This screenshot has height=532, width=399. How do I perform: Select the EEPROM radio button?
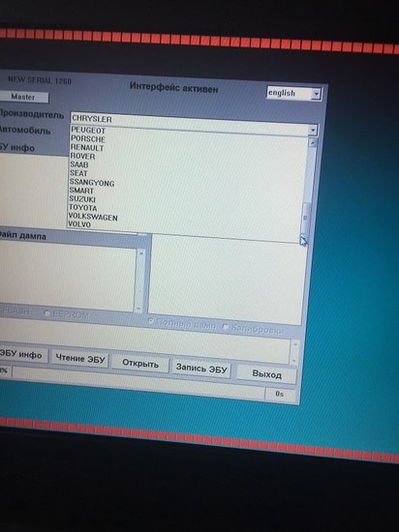pyautogui.click(x=46, y=313)
